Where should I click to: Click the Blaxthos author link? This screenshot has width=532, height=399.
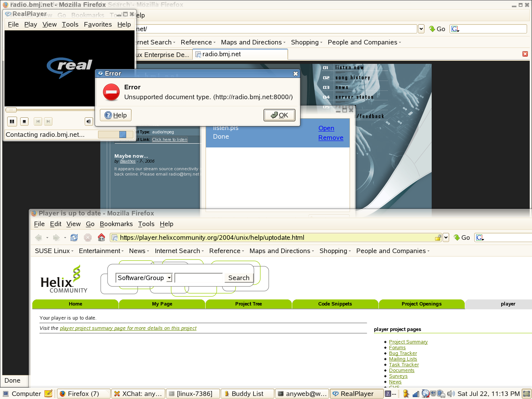pyautogui.click(x=128, y=161)
